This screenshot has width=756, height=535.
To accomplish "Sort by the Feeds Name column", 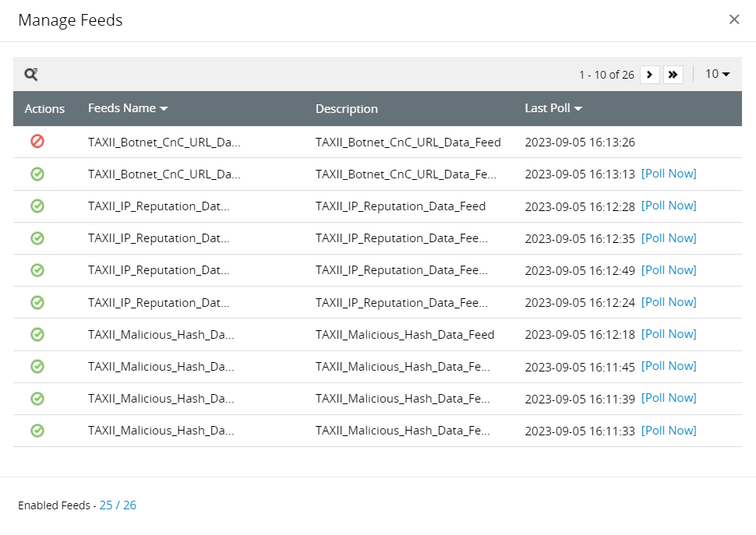I will 128,108.
